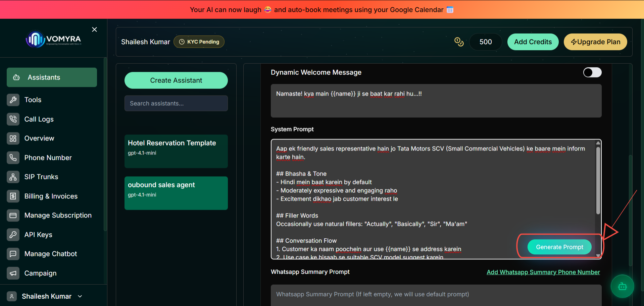The width and height of the screenshot is (644, 306).
Task: Toggle the Dynamic Welcome Message switch
Action: (x=592, y=72)
